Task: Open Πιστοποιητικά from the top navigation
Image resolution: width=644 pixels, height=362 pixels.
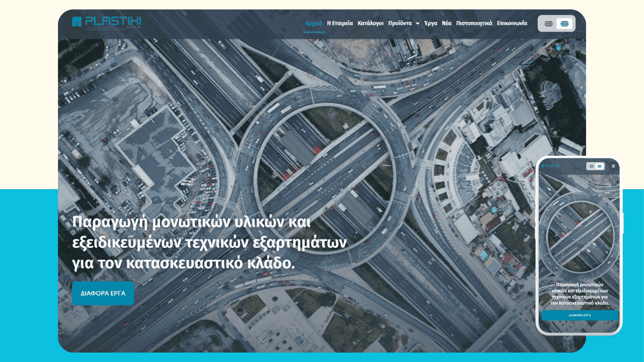Action: click(x=473, y=23)
